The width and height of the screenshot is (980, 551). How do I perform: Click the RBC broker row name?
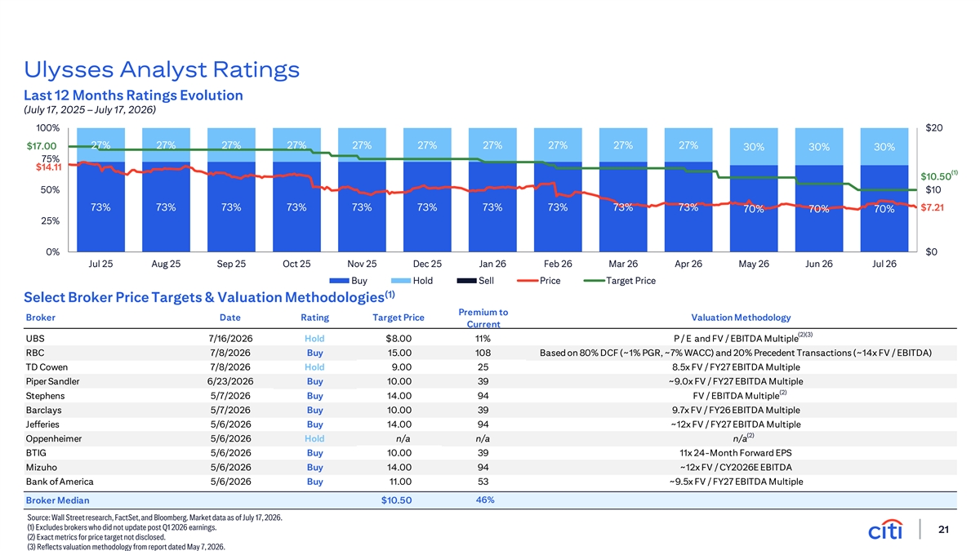click(x=36, y=353)
